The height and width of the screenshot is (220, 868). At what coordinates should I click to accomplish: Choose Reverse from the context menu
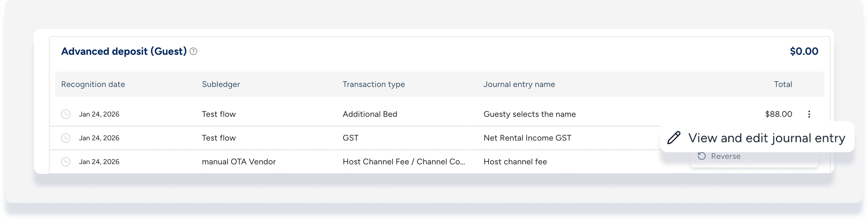pos(726,157)
